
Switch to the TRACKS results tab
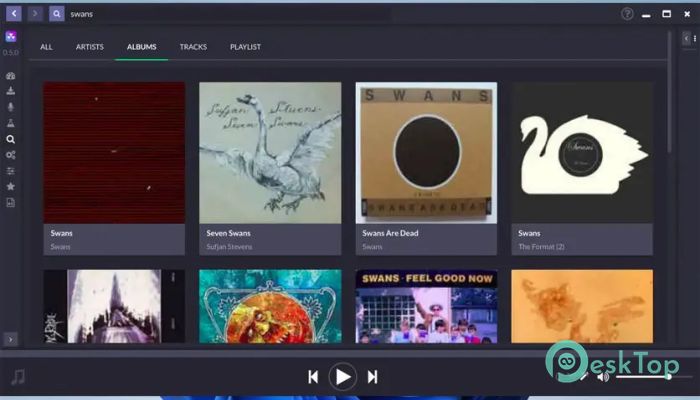(193, 47)
